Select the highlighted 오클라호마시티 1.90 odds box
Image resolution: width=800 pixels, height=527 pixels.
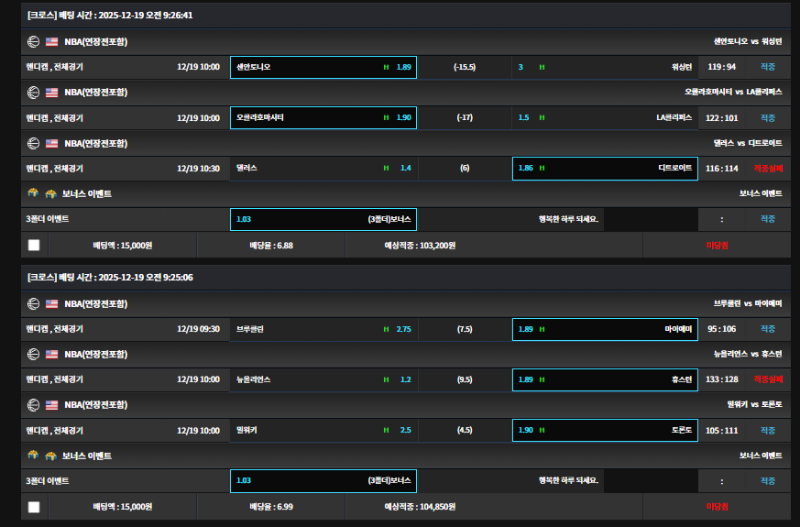pos(323,117)
